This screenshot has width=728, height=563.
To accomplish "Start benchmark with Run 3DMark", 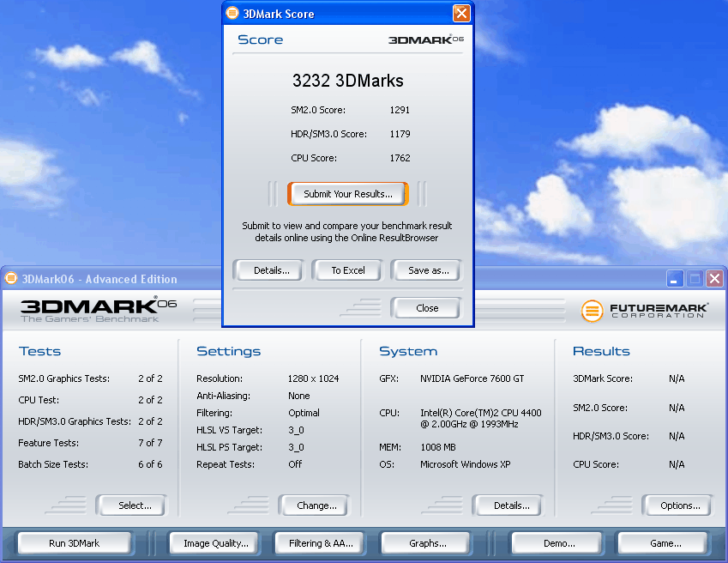I will pyautogui.click(x=75, y=543).
